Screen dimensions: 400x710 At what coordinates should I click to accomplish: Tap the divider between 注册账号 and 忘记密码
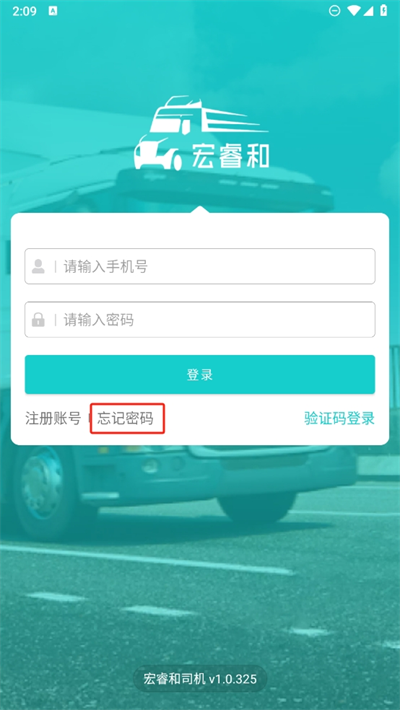click(x=89, y=418)
